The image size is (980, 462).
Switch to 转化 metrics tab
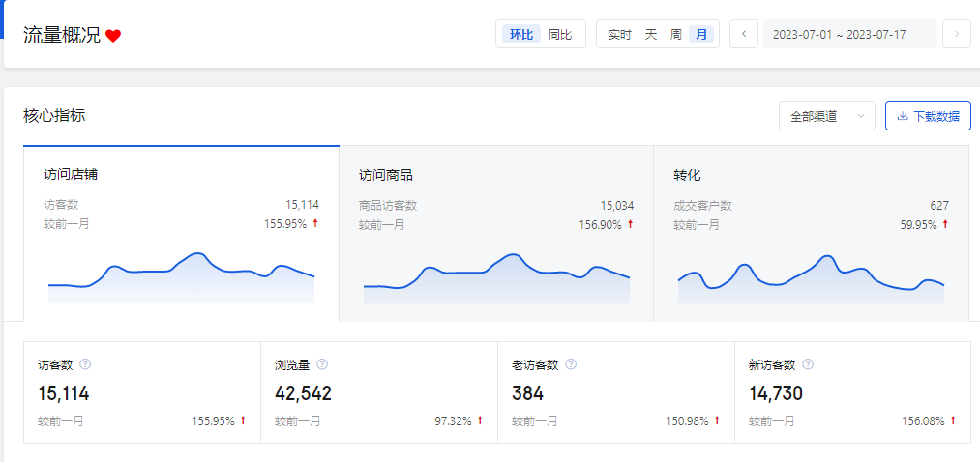click(811, 232)
